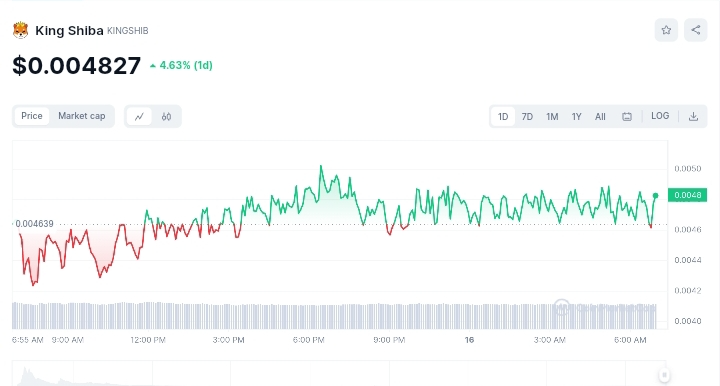Select the Price tab
720x386 pixels.
[x=32, y=116]
